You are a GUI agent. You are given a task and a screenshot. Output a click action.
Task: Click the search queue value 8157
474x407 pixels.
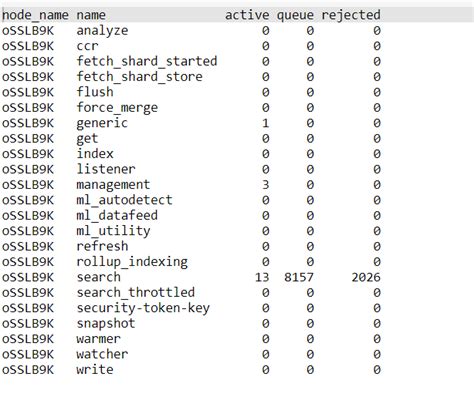point(299,277)
